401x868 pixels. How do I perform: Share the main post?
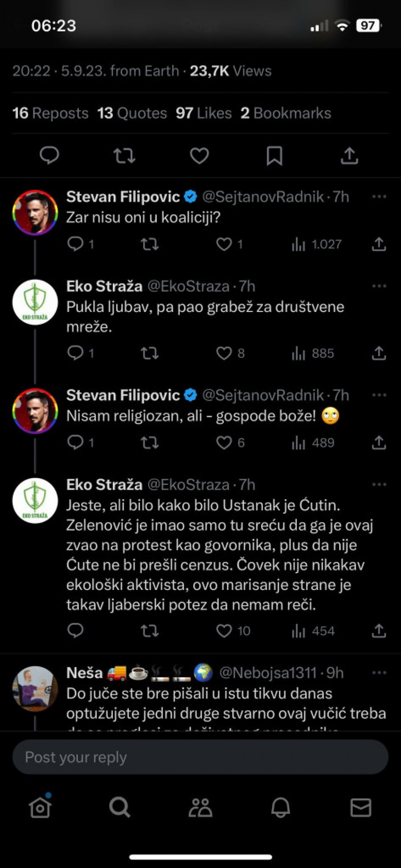point(349,156)
